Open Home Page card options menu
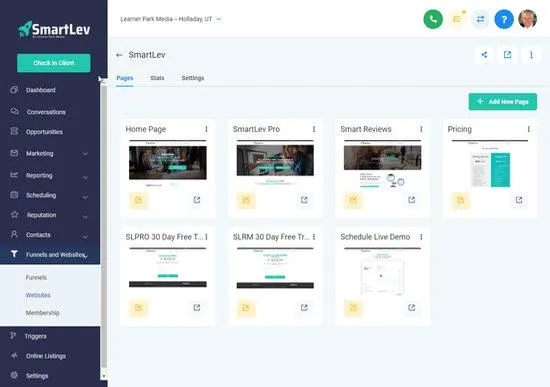 click(206, 129)
